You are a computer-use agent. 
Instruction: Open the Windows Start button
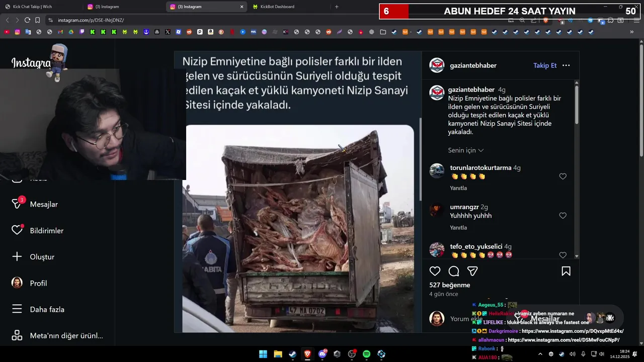click(x=263, y=354)
